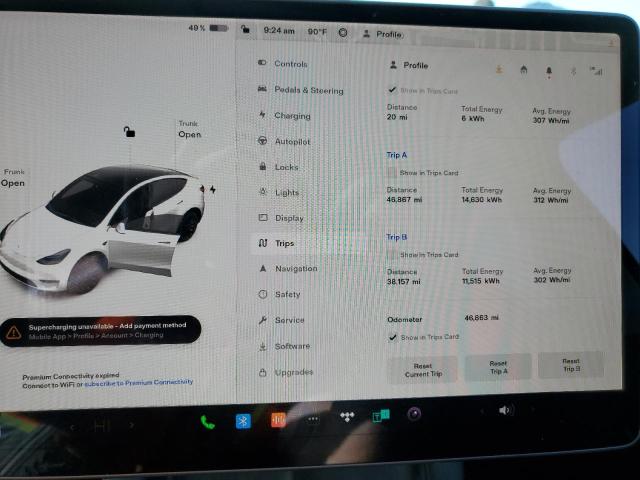The width and height of the screenshot is (640, 480).
Task: Tap the battery percentage indicator
Action: (208, 28)
